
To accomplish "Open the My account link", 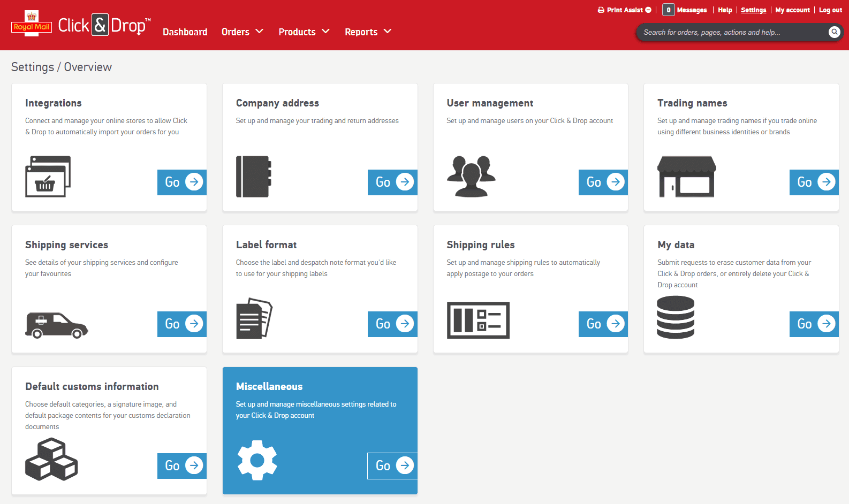I will pyautogui.click(x=793, y=10).
